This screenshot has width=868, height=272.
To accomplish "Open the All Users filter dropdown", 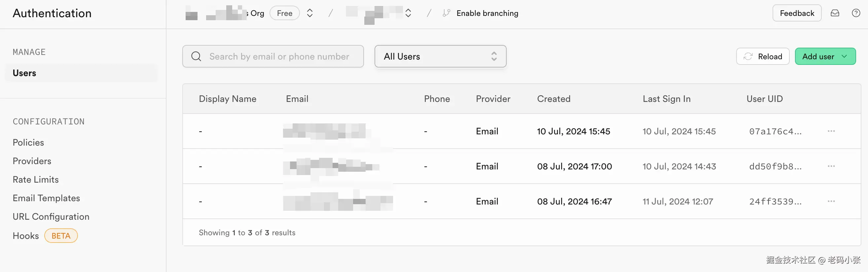I will (x=440, y=56).
